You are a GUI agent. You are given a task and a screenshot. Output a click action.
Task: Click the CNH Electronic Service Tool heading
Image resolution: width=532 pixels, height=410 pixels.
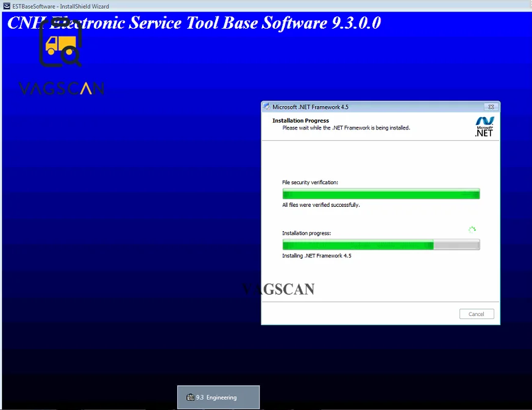(x=194, y=23)
